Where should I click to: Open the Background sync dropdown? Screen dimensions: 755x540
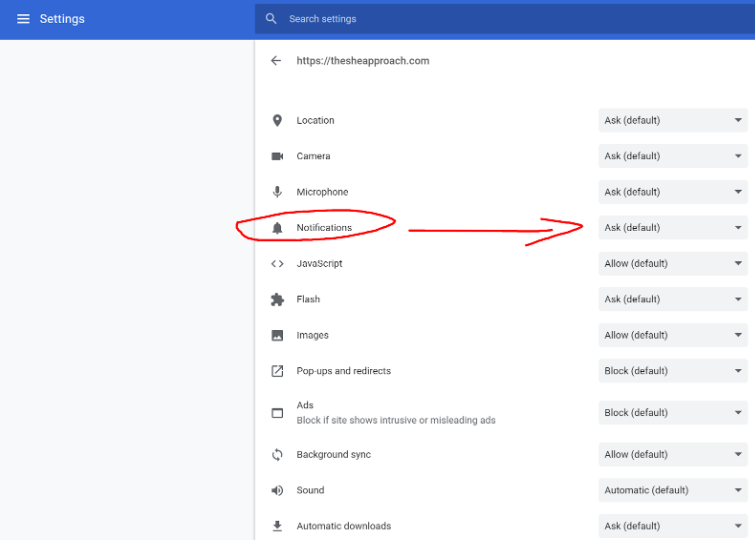673,454
